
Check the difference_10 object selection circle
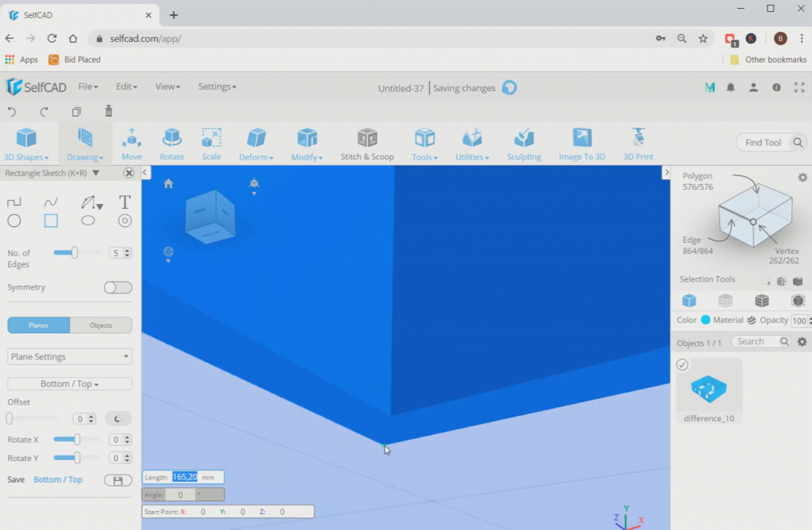click(683, 364)
